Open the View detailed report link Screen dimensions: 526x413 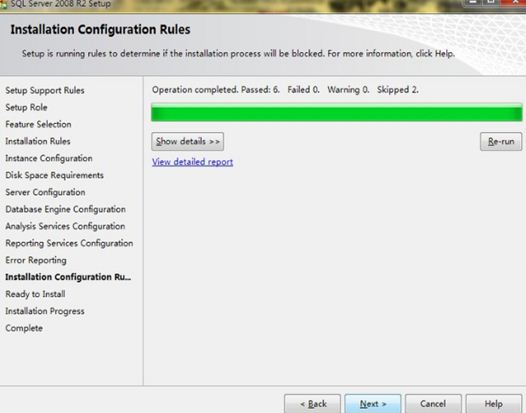point(192,162)
